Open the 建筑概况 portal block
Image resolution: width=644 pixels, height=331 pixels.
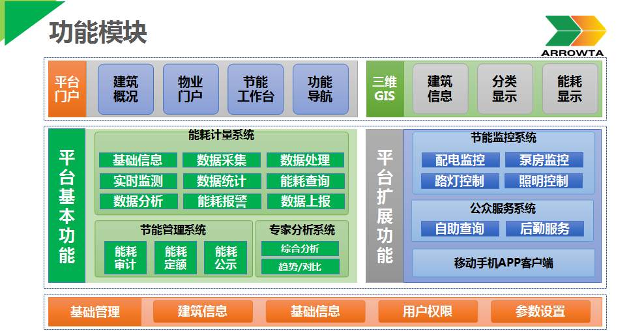(x=125, y=89)
